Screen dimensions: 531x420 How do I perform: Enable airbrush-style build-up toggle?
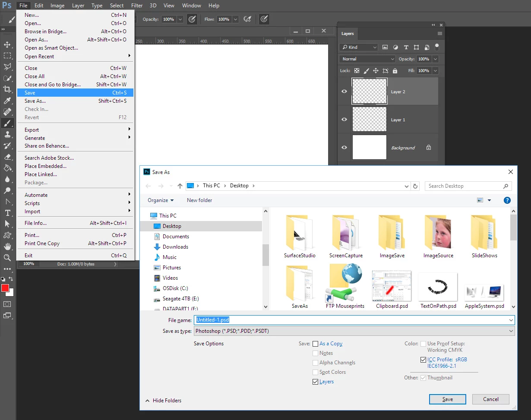(247, 19)
